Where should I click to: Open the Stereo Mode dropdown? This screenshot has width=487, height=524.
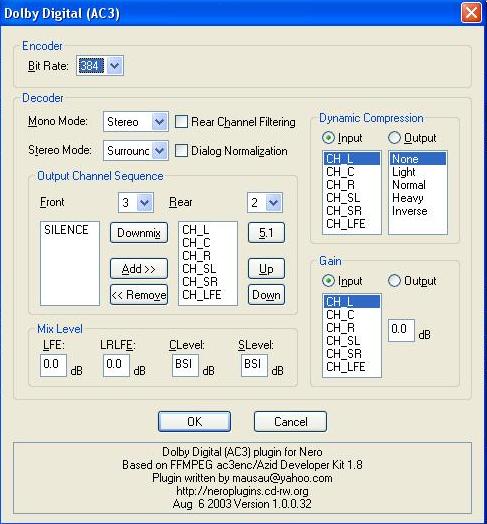point(159,151)
